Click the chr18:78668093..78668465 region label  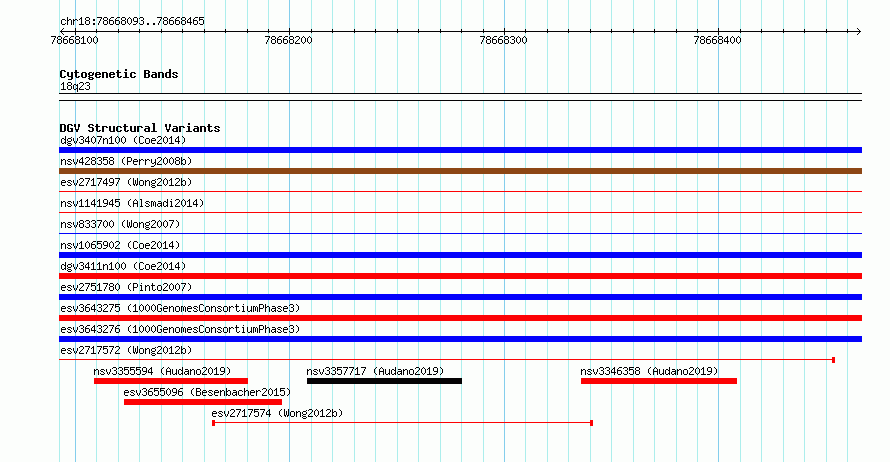tap(132, 21)
